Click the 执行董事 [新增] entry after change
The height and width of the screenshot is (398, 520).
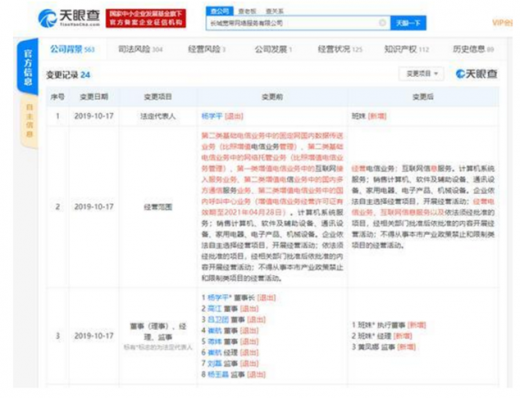[x=389, y=325]
